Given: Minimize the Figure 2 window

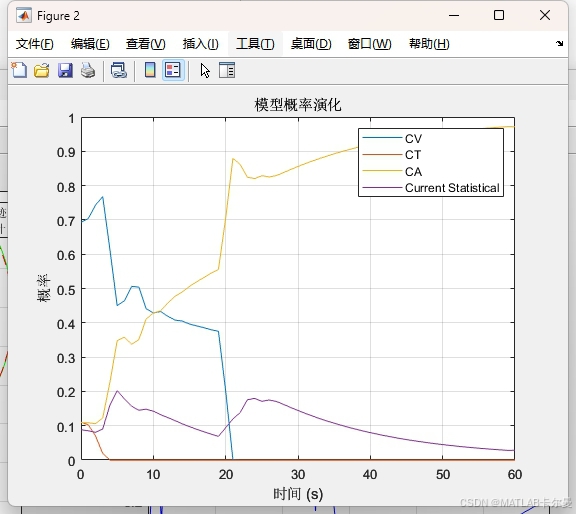Looking at the screenshot, I should tap(454, 15).
